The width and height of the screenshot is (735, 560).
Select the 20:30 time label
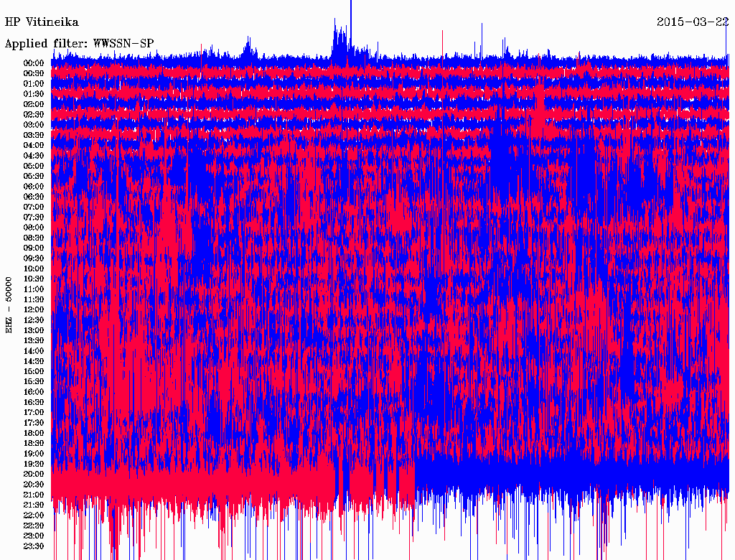click(x=34, y=485)
